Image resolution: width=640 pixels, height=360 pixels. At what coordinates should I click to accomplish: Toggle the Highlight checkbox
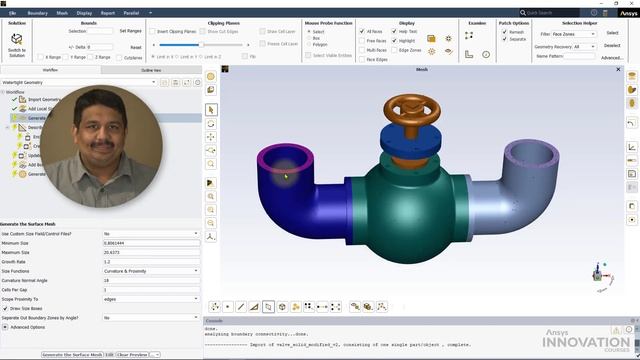click(394, 41)
